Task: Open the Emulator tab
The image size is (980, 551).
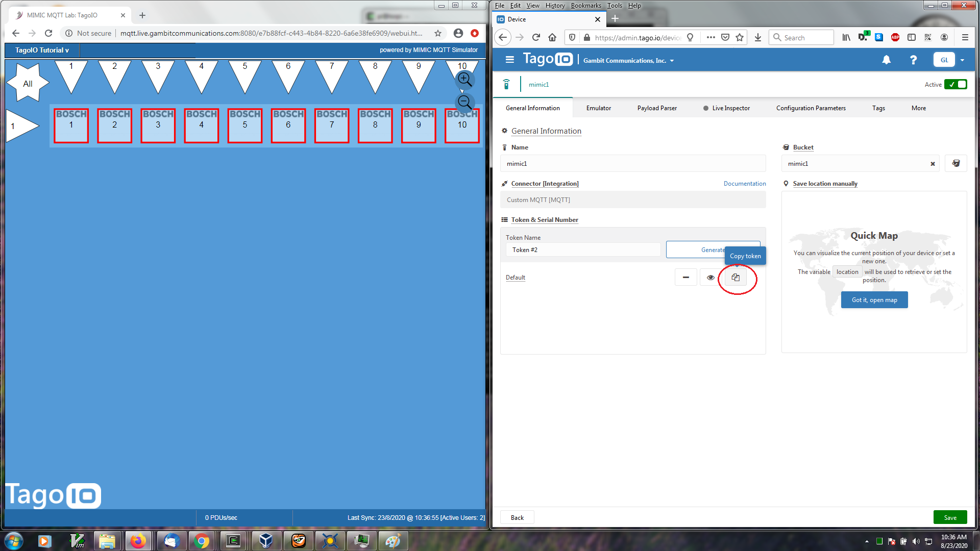Action: tap(598, 108)
